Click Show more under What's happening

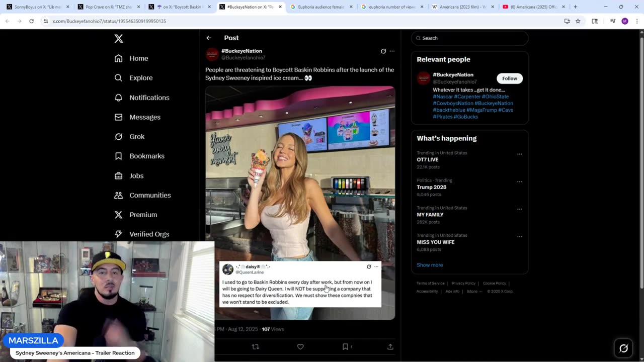click(430, 265)
